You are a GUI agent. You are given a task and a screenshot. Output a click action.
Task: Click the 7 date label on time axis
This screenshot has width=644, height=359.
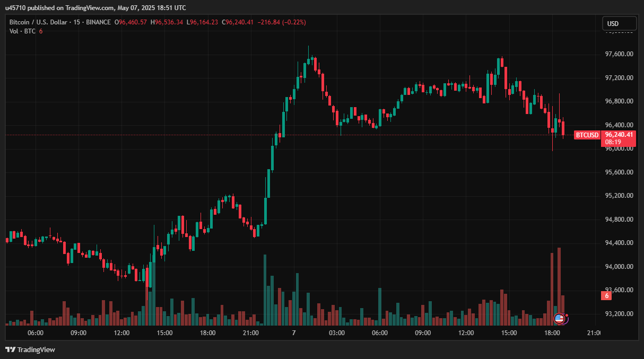tap(293, 333)
